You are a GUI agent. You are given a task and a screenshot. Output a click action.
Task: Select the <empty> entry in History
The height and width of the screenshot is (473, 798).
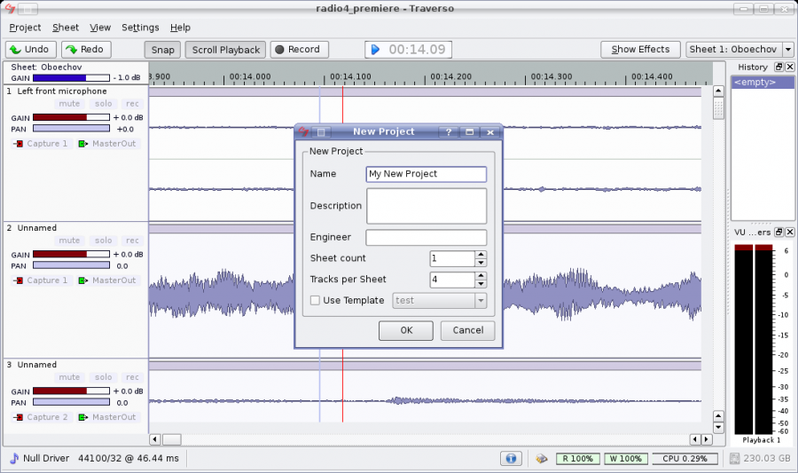(x=762, y=82)
